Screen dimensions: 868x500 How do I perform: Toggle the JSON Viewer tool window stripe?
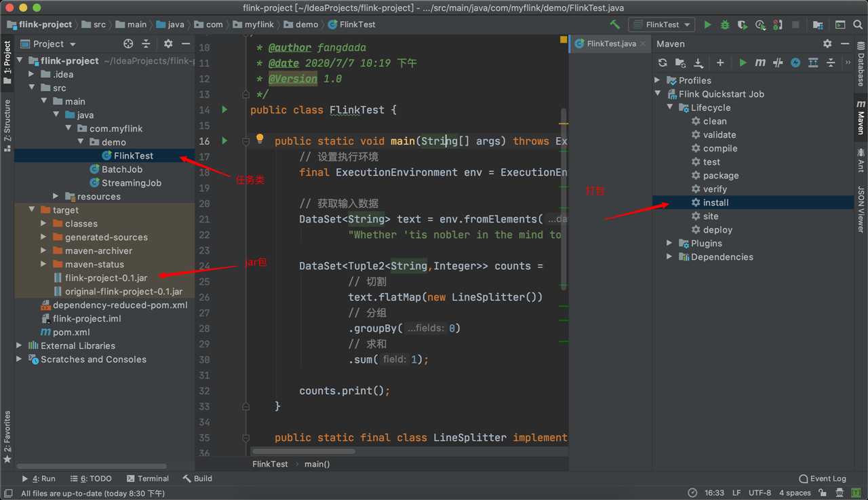[861, 209]
